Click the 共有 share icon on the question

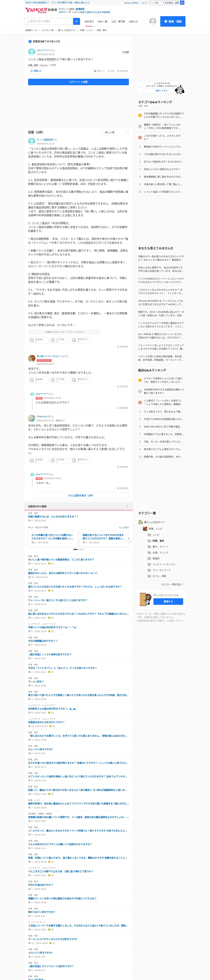tap(111, 71)
